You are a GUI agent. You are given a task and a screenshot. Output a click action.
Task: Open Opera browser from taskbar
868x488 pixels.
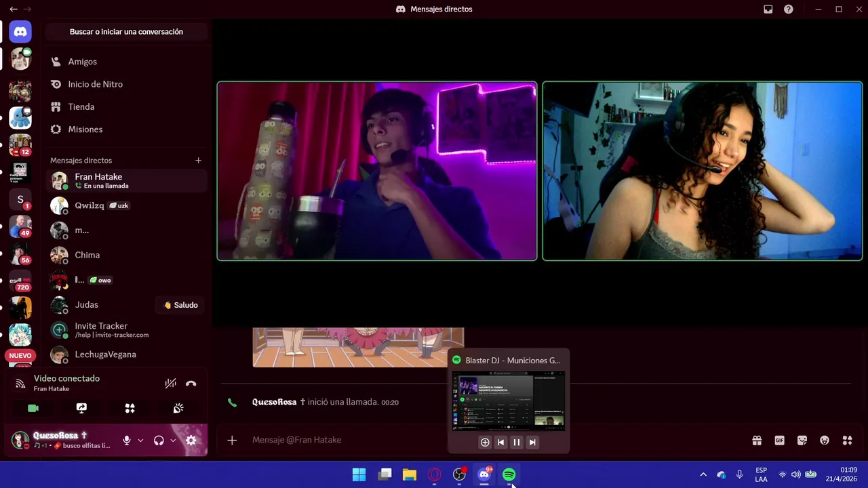[x=435, y=474]
